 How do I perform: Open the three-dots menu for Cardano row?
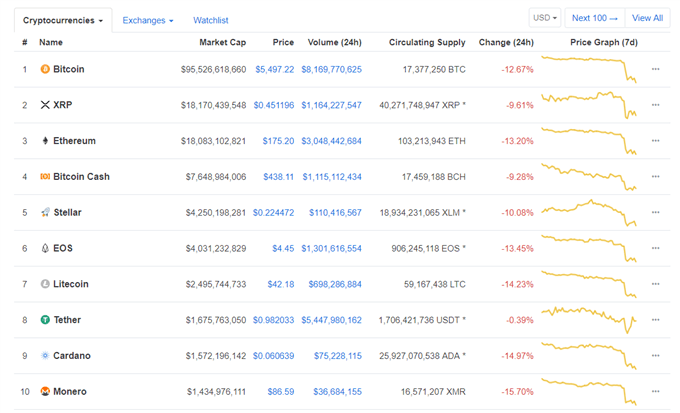656,355
